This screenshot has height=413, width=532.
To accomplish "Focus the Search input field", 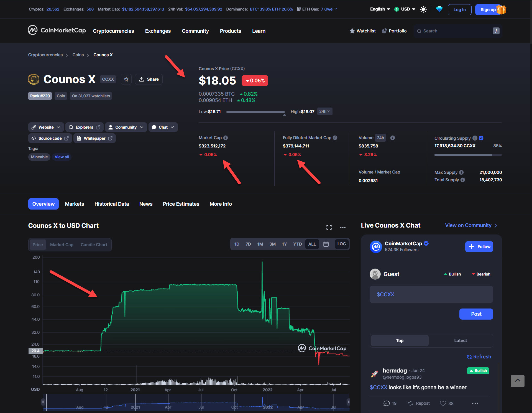I will (x=458, y=31).
